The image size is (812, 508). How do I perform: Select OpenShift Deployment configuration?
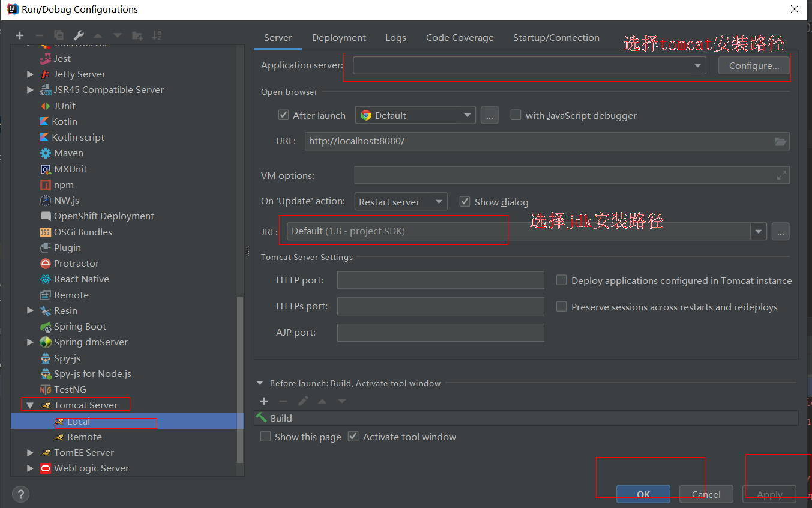point(104,216)
